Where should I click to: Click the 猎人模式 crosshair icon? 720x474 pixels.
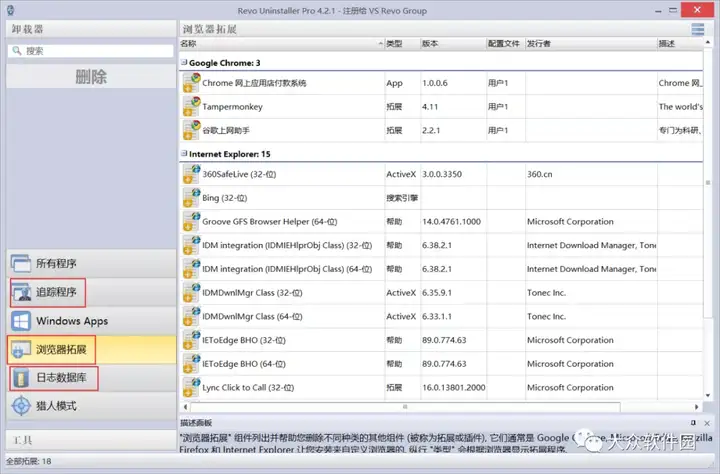(21, 406)
